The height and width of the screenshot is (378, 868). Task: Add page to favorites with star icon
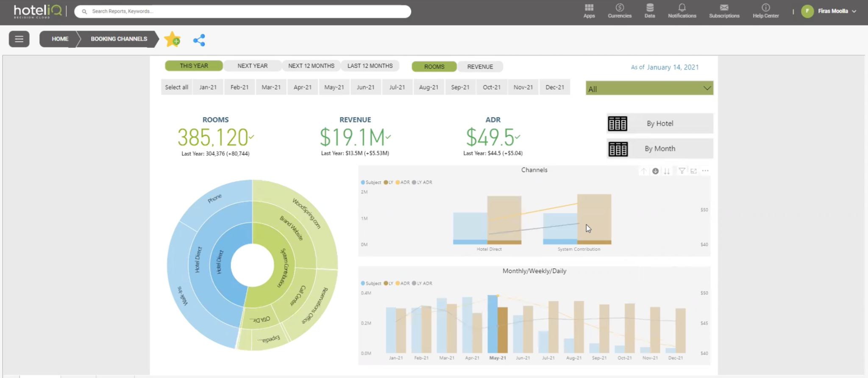(x=172, y=39)
